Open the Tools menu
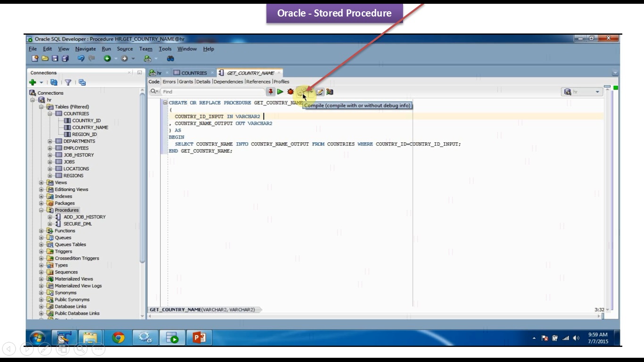This screenshot has height=362, width=644. 165,49
